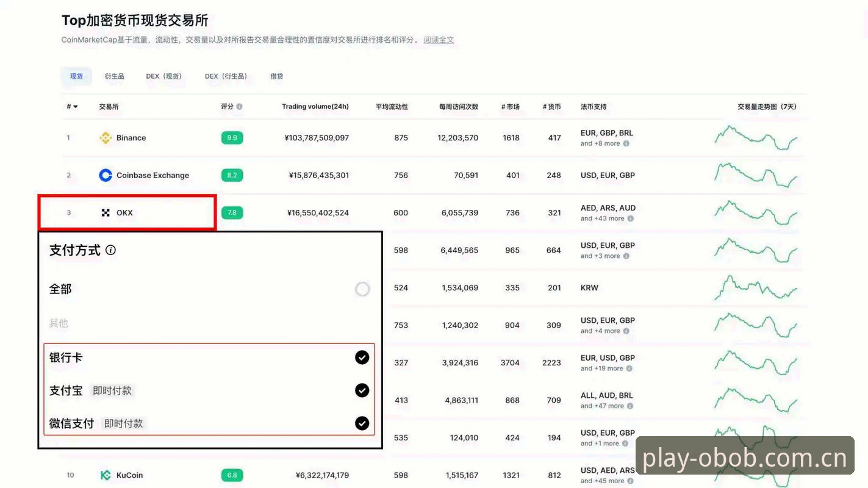868x488 pixels.
Task: Click OKX's 7.8 score badge
Action: 232,213
